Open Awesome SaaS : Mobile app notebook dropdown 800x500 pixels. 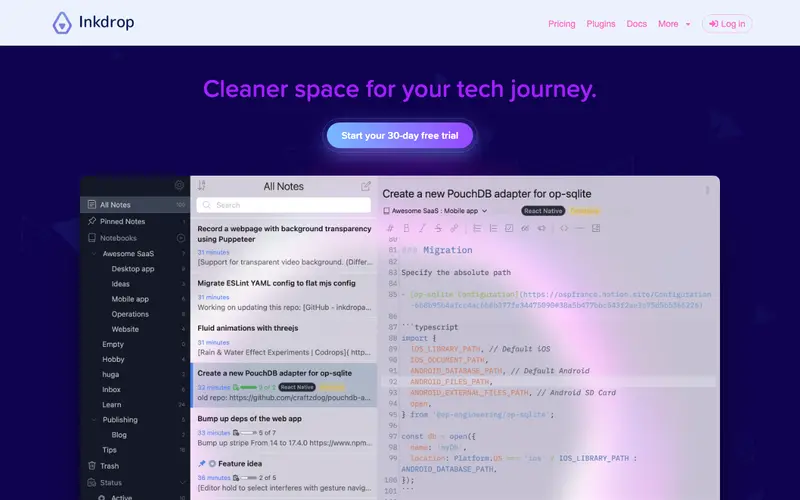tap(435, 211)
